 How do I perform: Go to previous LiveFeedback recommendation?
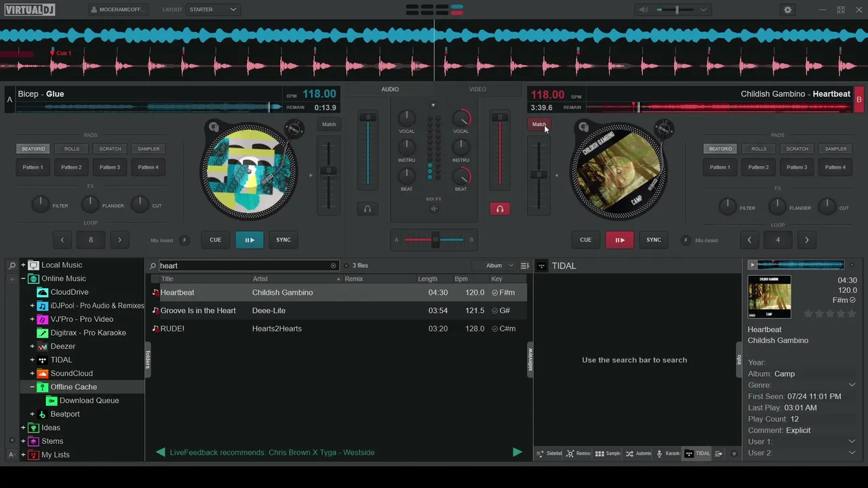(161, 452)
